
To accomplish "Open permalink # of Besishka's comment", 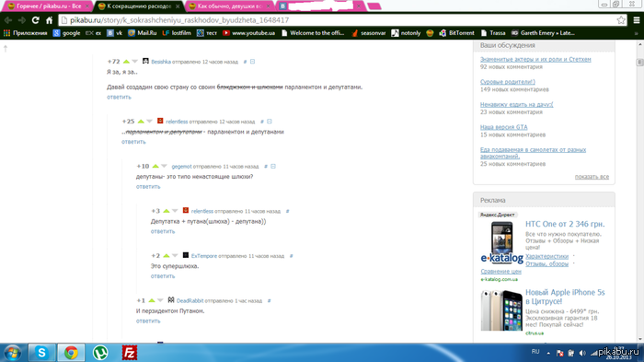I will [x=246, y=62].
